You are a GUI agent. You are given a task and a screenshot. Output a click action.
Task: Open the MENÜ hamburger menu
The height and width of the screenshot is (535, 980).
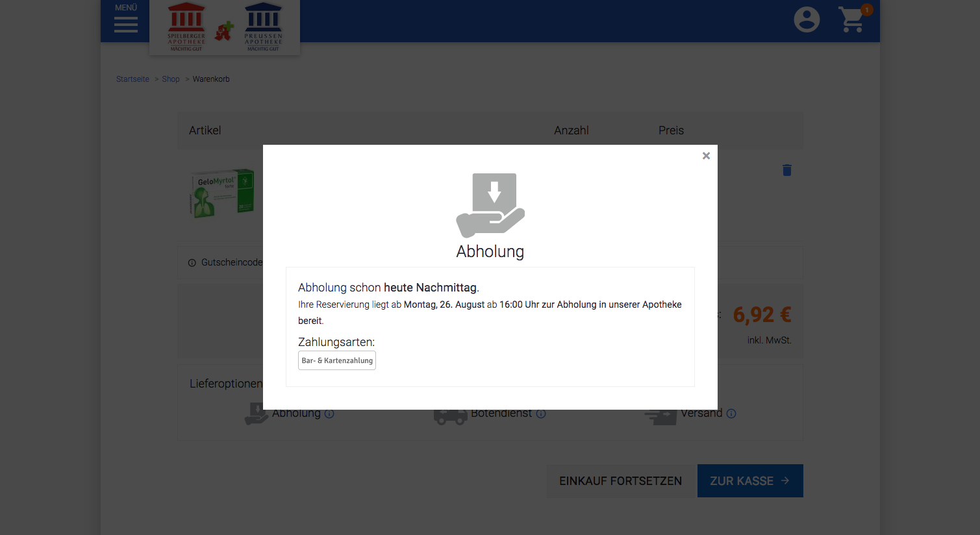[x=125, y=19]
